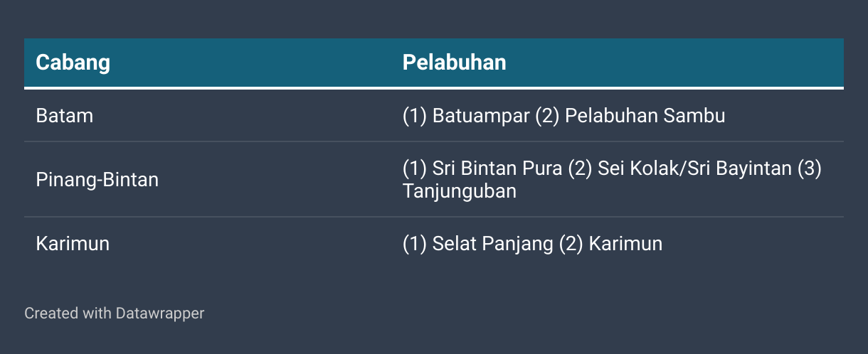Click the Batuampar port text
Image resolution: width=868 pixels, height=354 pixels.
pyautogui.click(x=481, y=116)
